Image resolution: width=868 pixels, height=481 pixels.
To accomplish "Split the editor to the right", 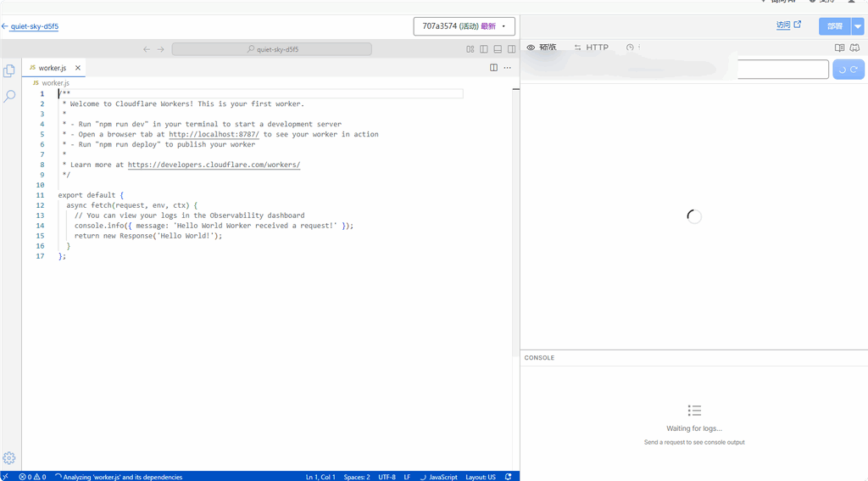I will pyautogui.click(x=494, y=68).
